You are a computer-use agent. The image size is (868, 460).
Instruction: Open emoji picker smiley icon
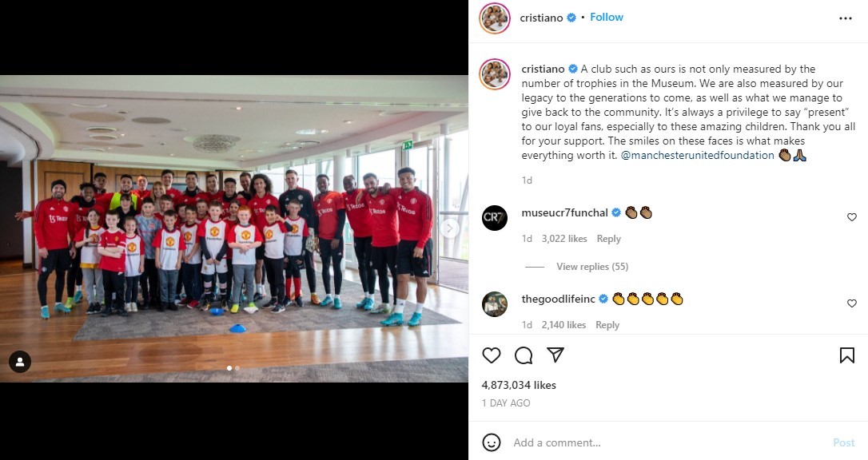(491, 442)
